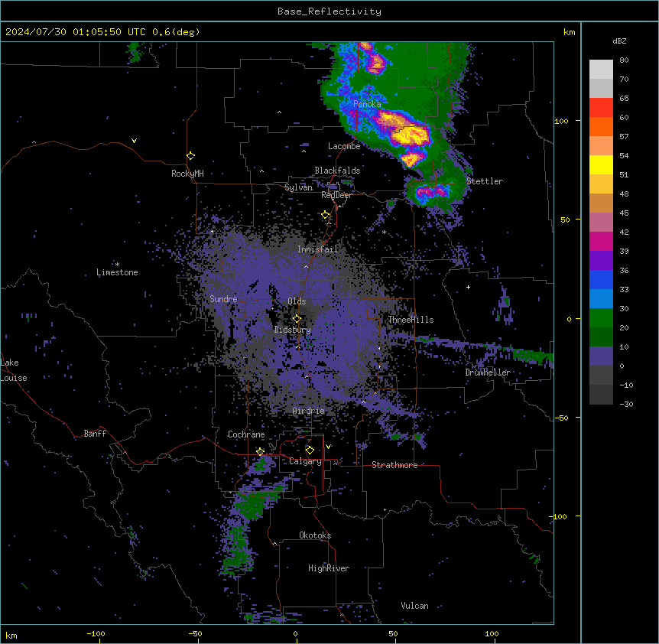659x644 pixels.
Task: Click the Sylvan label
Action: coord(298,187)
